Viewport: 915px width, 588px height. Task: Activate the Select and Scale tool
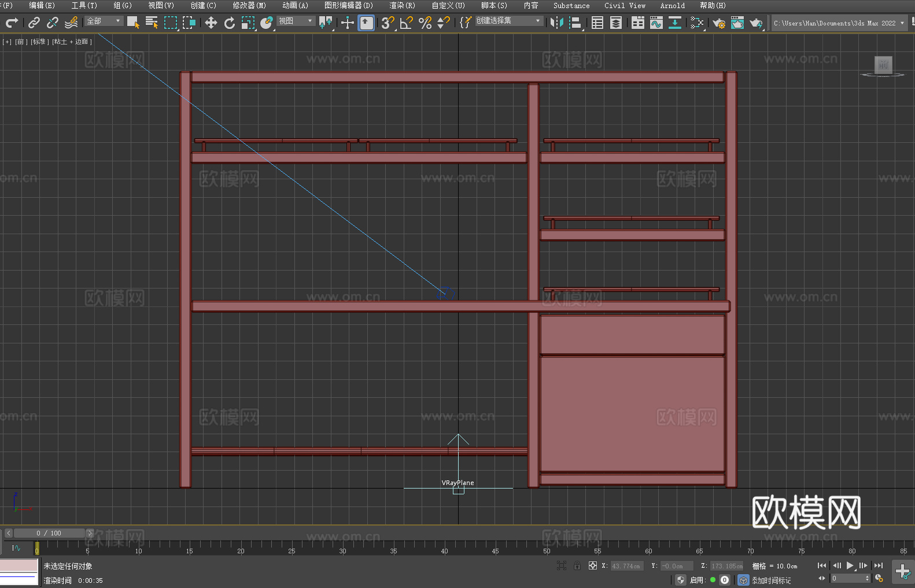[248, 23]
